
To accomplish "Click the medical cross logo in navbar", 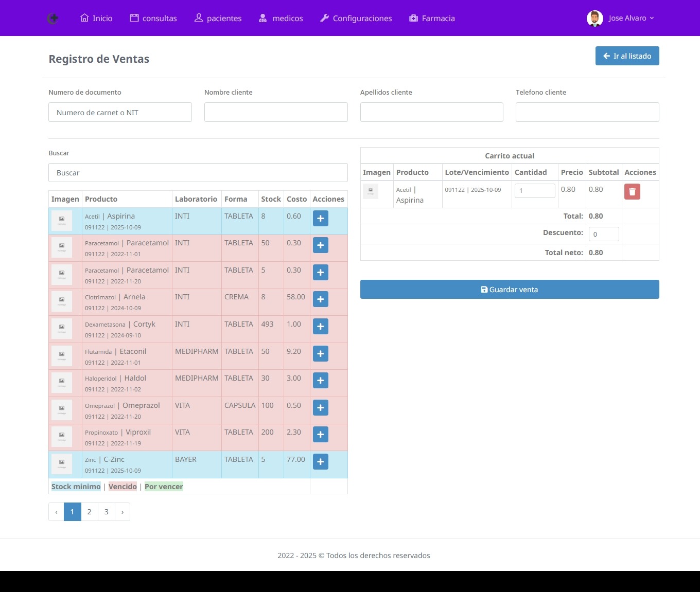I will point(52,19).
